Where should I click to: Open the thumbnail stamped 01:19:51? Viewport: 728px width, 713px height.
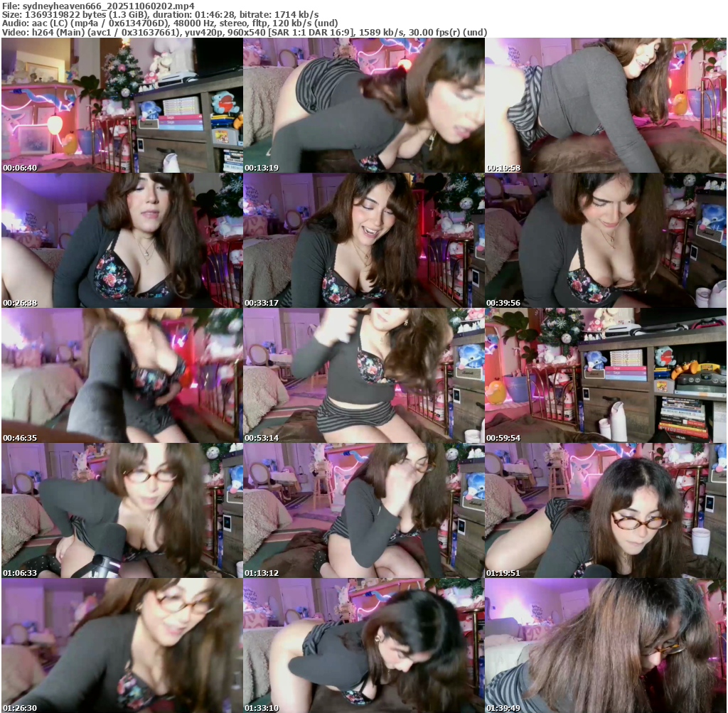pyautogui.click(x=606, y=510)
